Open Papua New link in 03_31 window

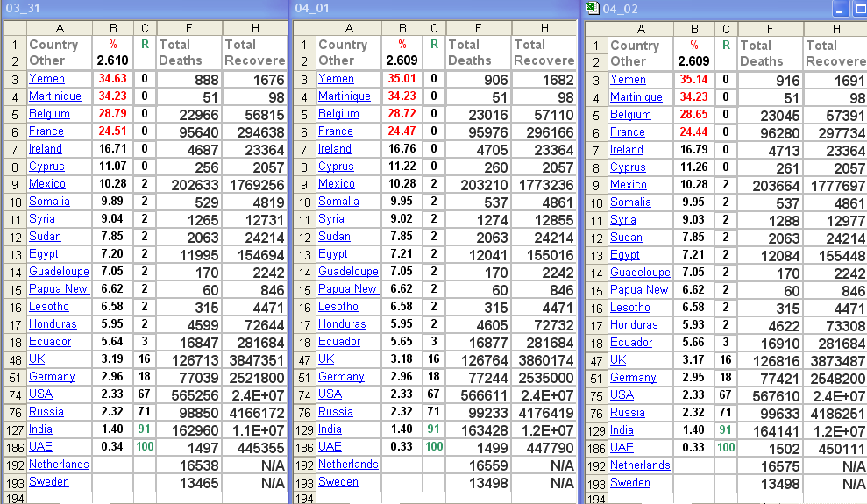coord(58,288)
